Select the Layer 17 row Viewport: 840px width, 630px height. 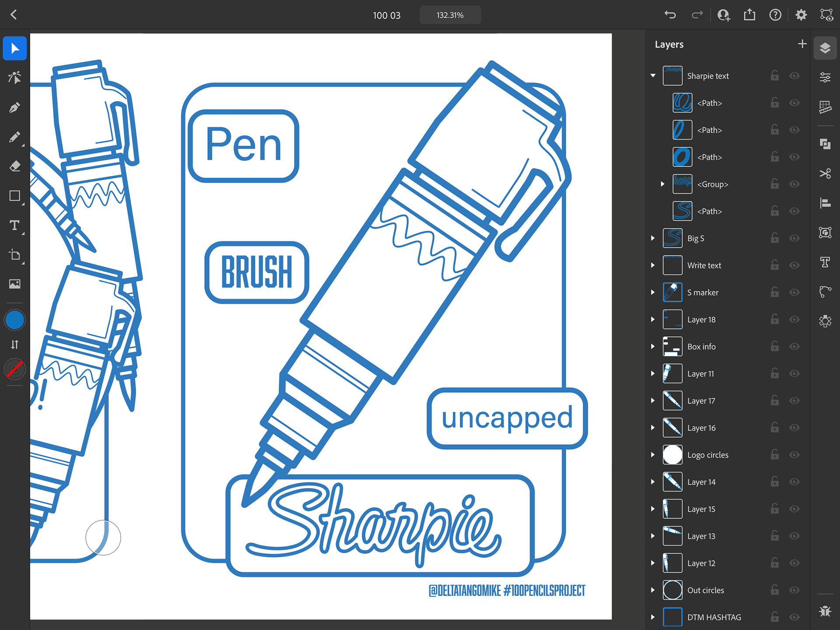coord(728,401)
